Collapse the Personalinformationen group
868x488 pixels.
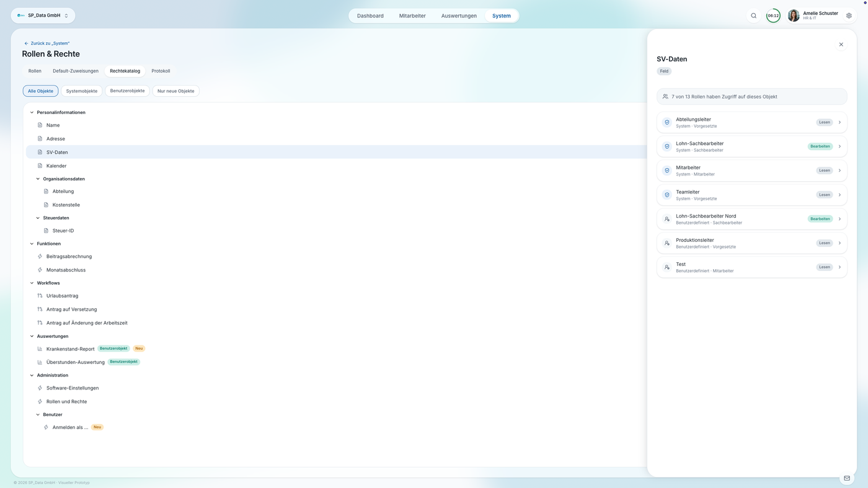[32, 112]
